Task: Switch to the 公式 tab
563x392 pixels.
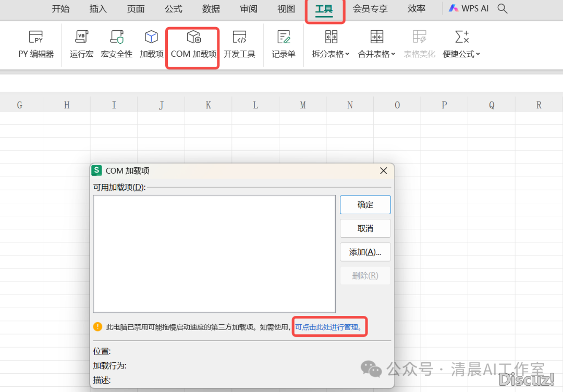Action: point(174,9)
